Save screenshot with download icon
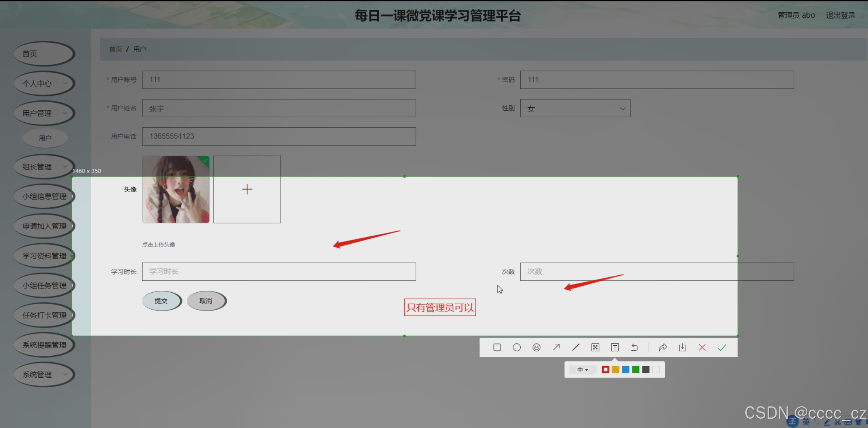The height and width of the screenshot is (428, 868). click(x=682, y=348)
